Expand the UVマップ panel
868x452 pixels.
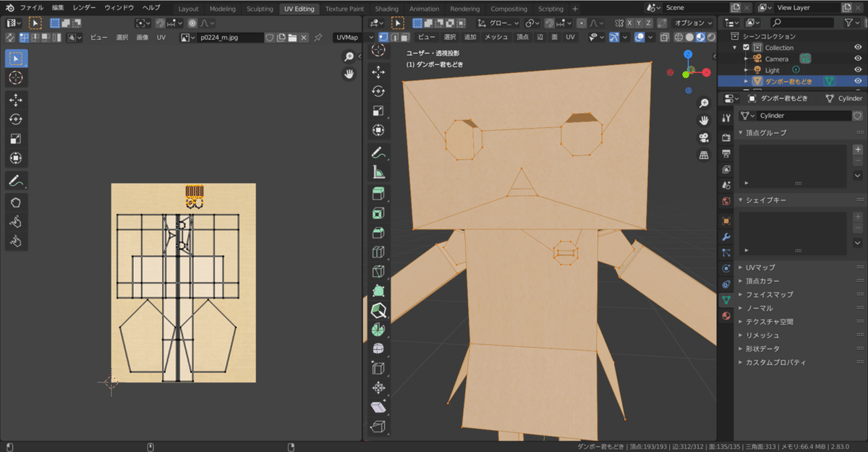coord(759,268)
